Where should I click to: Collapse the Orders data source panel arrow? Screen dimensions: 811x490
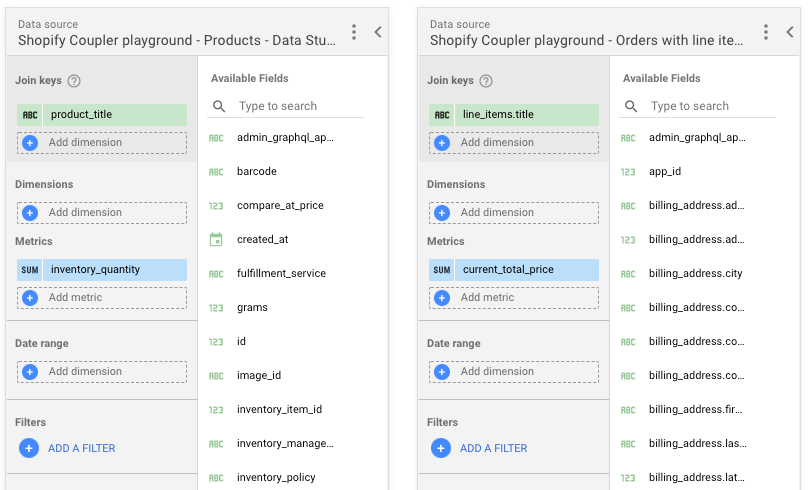point(790,32)
